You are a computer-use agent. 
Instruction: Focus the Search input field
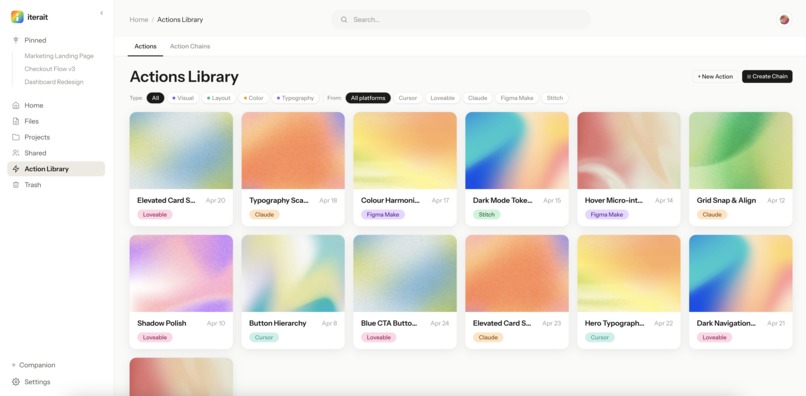point(461,20)
